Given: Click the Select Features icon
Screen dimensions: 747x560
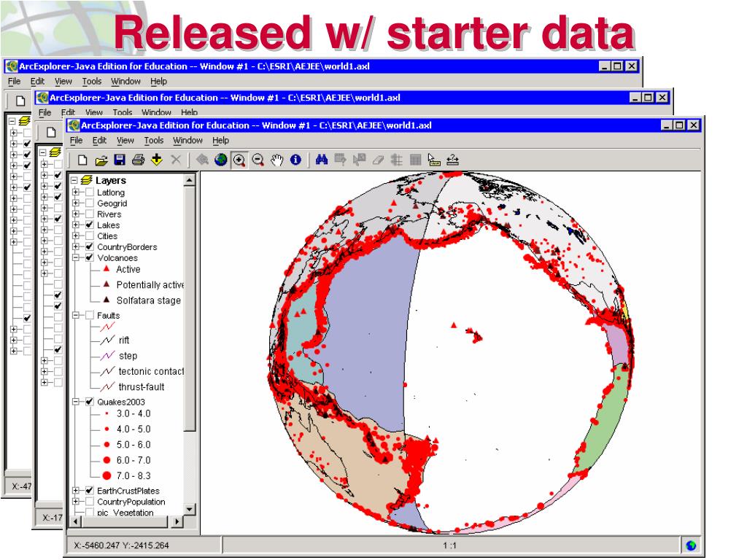Looking at the screenshot, I should point(359,160).
